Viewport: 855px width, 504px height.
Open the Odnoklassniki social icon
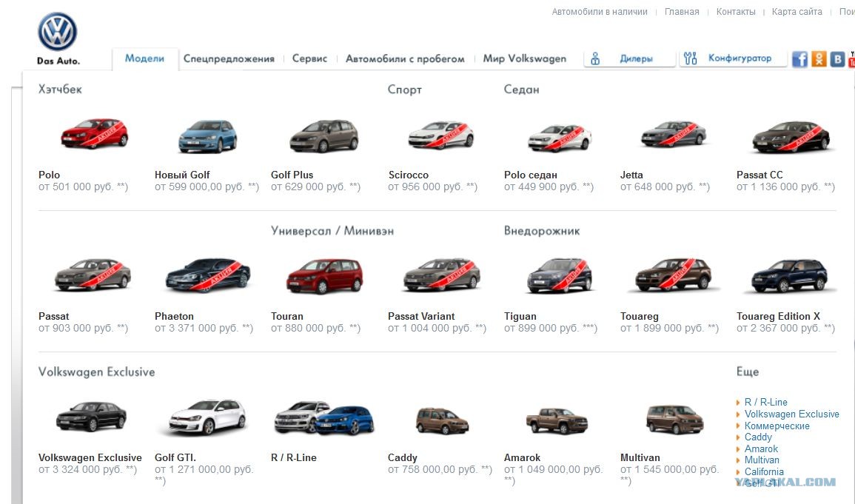coord(819,59)
